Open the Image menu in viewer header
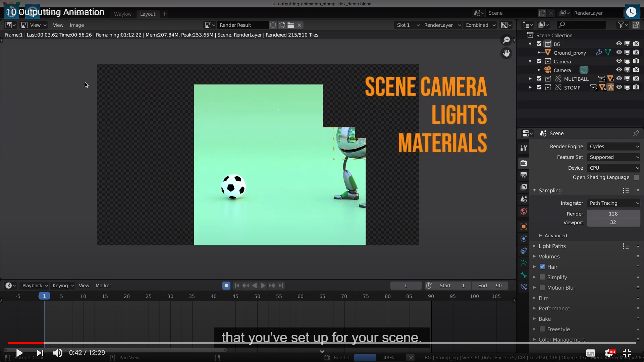The width and height of the screenshot is (644, 362). click(76, 25)
